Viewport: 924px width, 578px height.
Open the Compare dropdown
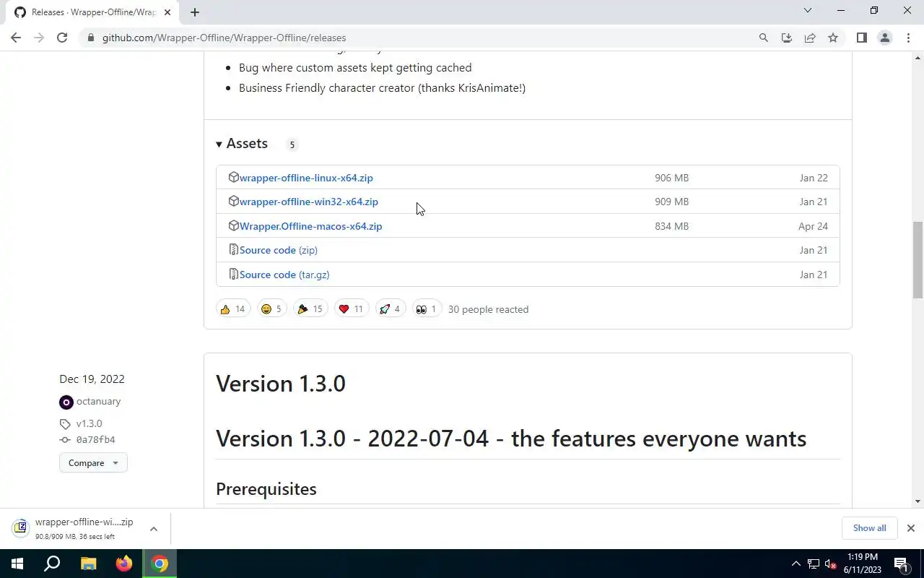[x=93, y=463]
